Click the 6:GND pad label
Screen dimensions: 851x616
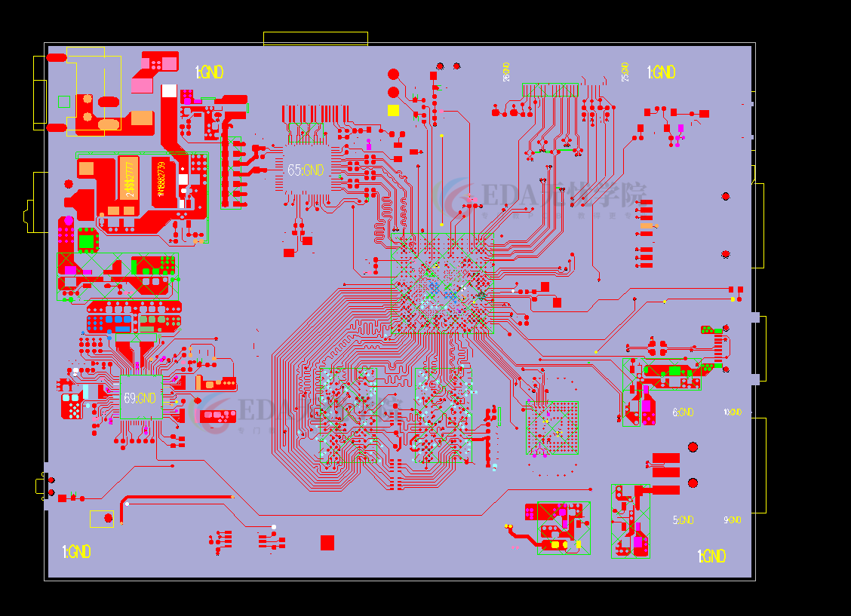click(x=683, y=412)
